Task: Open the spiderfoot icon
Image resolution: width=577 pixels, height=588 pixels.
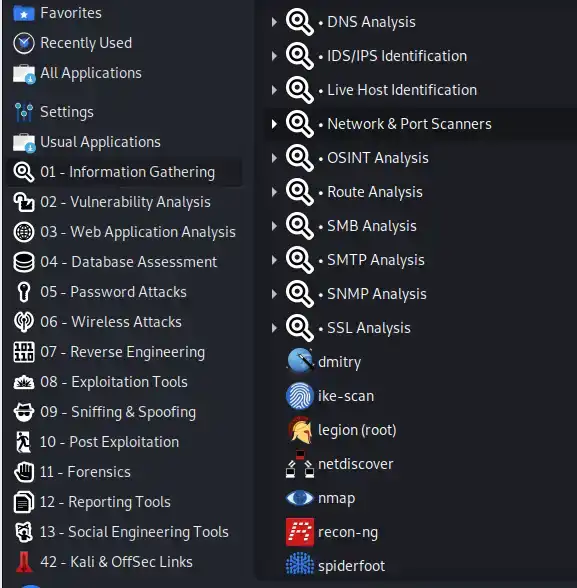Action: [x=300, y=564]
